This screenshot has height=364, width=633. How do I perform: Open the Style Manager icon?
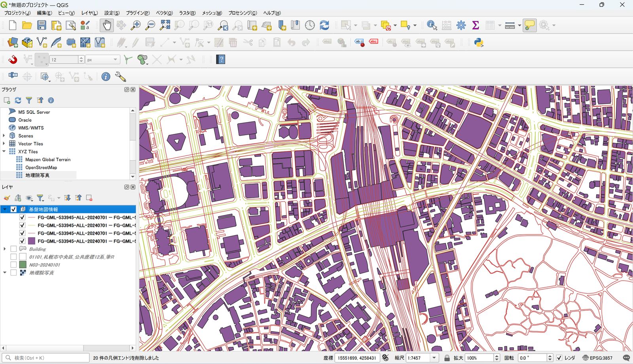[x=85, y=25]
